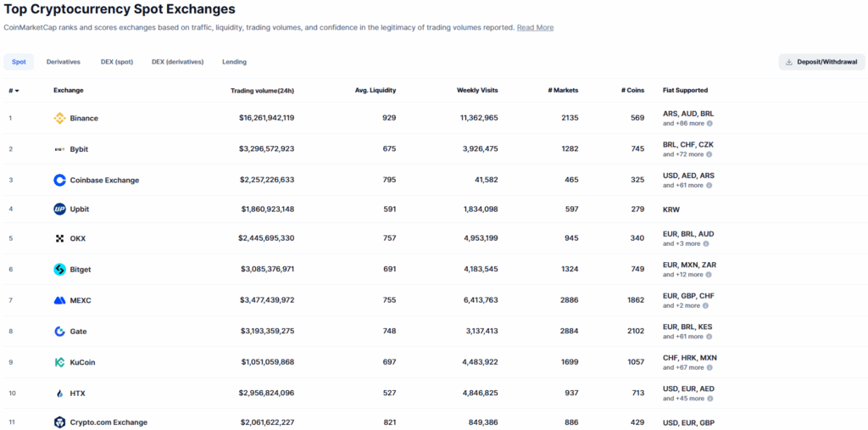Click the Bybit logo icon
Image resolution: width=868 pixels, height=430 pixels.
tap(59, 149)
